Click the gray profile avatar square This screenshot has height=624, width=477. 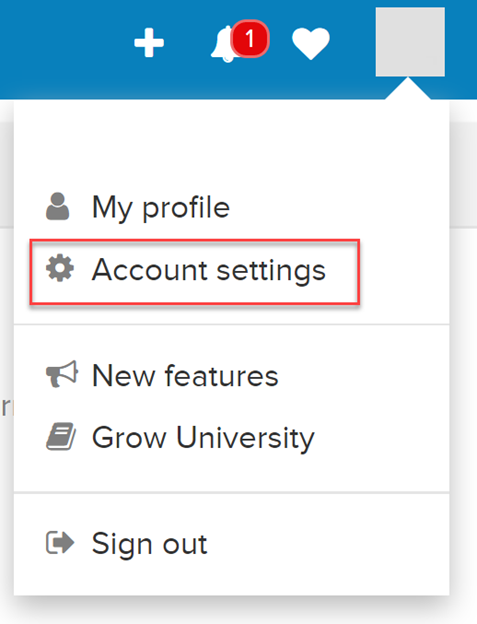[x=410, y=42]
